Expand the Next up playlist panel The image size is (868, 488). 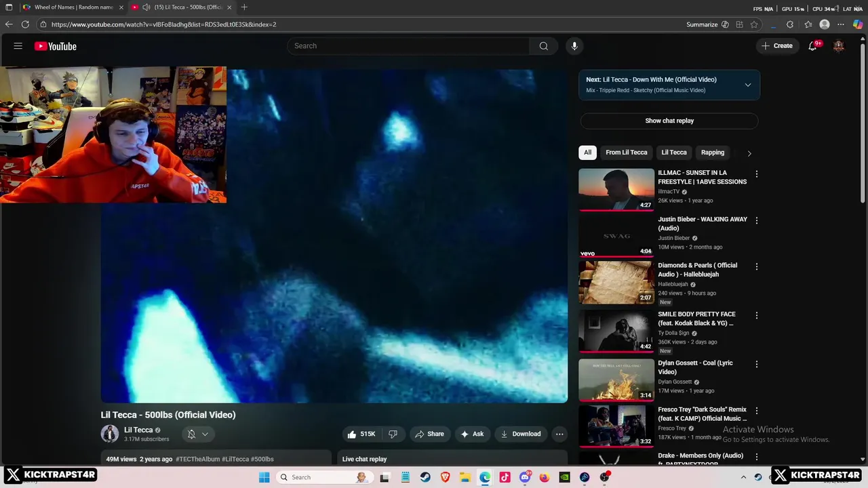pyautogui.click(x=748, y=85)
